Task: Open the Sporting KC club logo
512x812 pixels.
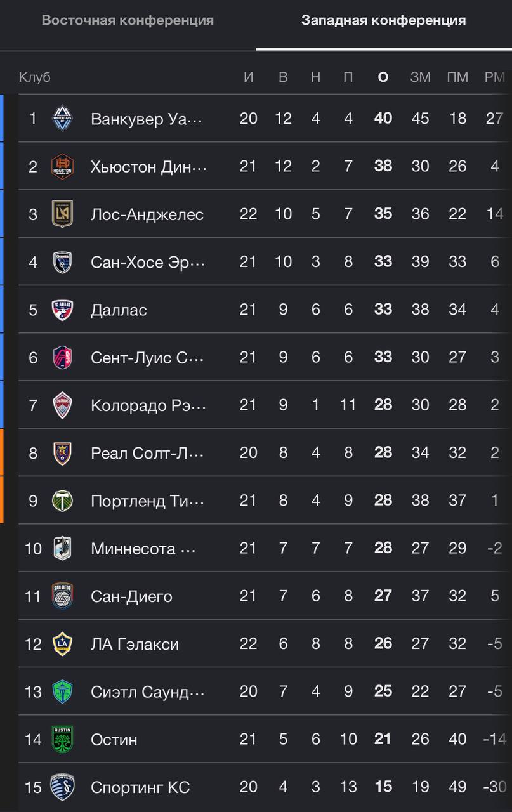Action: (x=62, y=787)
